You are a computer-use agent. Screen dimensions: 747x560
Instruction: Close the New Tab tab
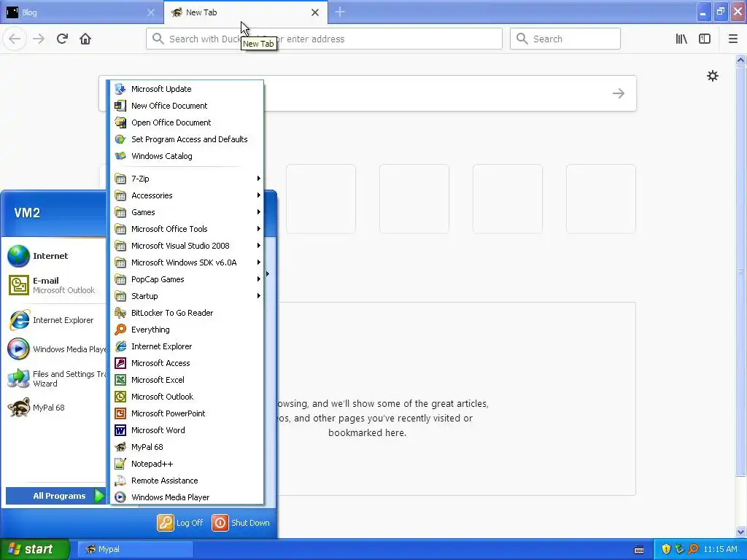click(x=315, y=12)
